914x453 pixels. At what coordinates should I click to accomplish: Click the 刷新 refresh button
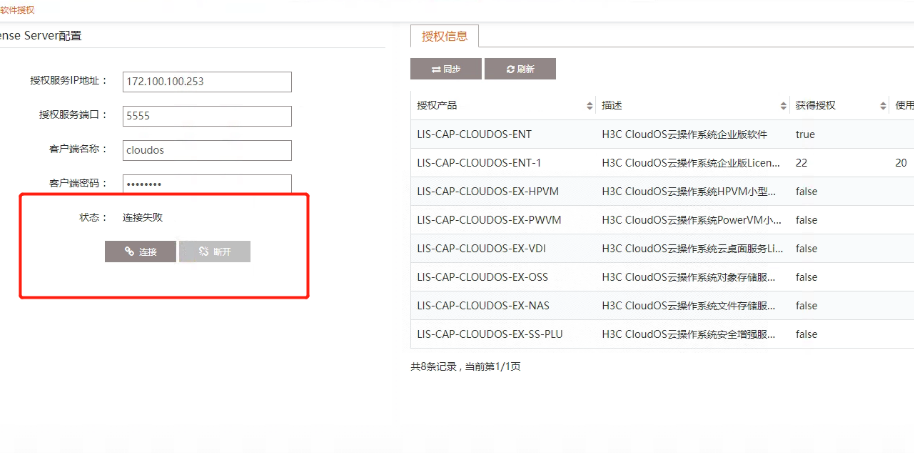(520, 69)
